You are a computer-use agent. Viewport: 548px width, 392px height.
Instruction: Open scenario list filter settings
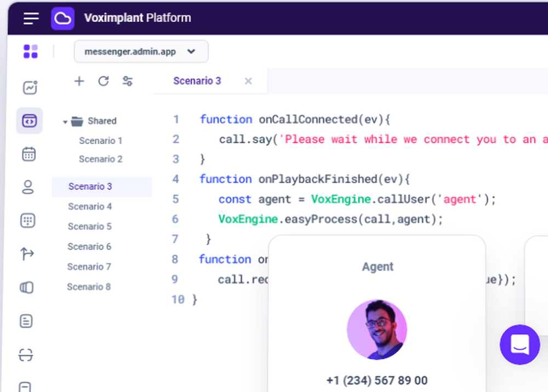pyautogui.click(x=128, y=82)
